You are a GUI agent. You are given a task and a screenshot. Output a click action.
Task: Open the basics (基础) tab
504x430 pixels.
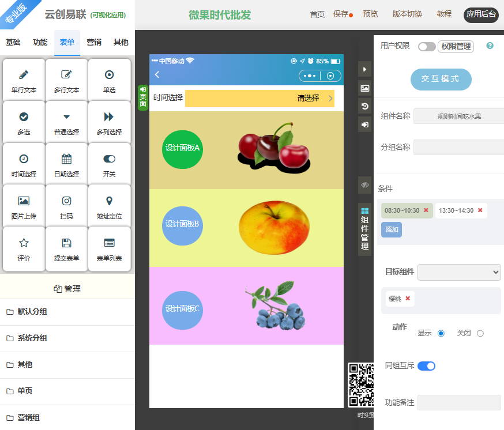click(x=13, y=42)
